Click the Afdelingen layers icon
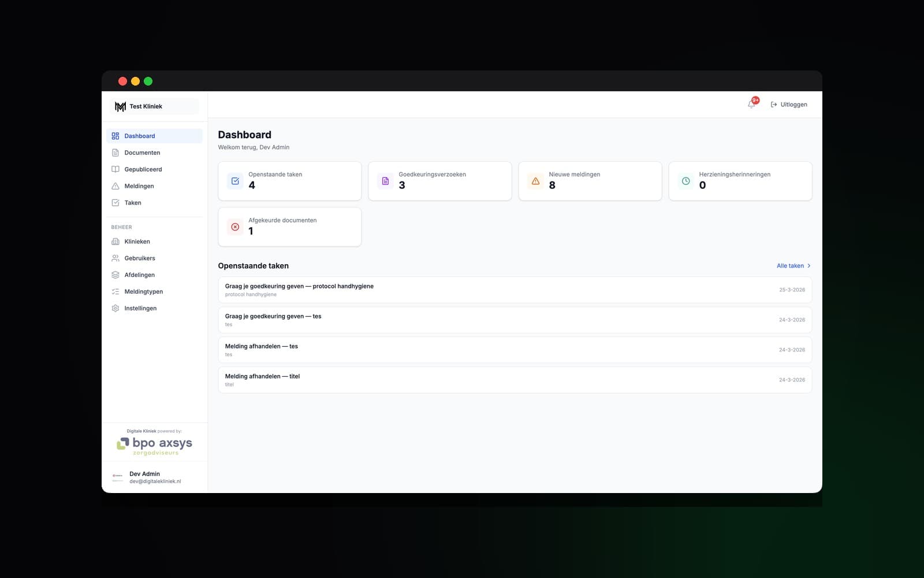924x578 pixels. (x=115, y=275)
